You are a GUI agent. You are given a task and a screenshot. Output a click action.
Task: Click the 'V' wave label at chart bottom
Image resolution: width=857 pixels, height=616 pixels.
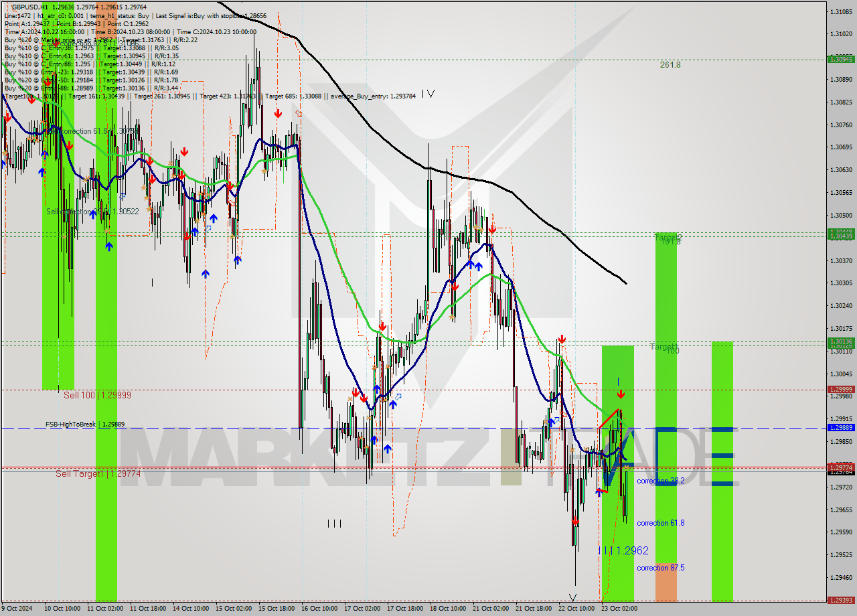[572, 597]
